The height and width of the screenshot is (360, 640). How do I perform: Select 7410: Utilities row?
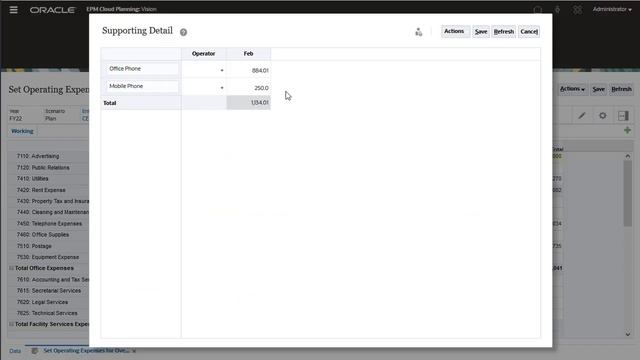(x=33, y=178)
